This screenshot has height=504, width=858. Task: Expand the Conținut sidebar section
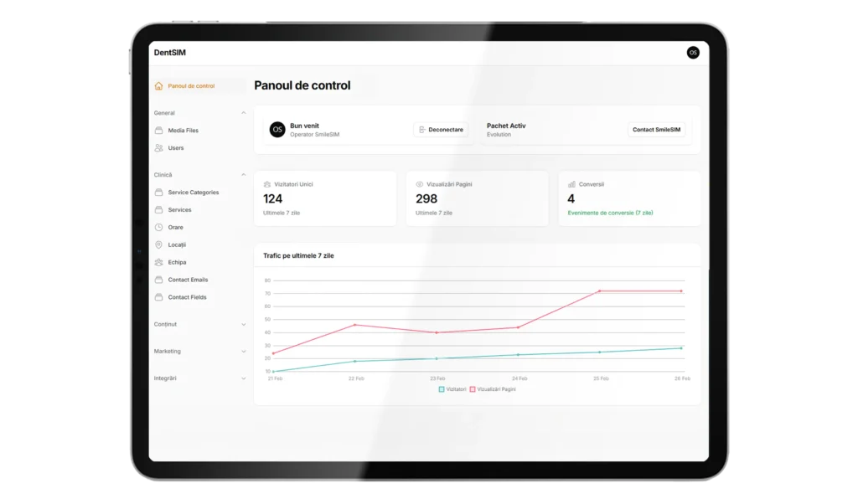244,325
